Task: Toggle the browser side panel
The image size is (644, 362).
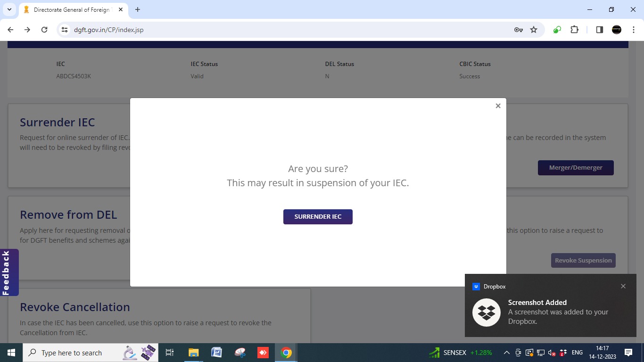Action: [600, 30]
